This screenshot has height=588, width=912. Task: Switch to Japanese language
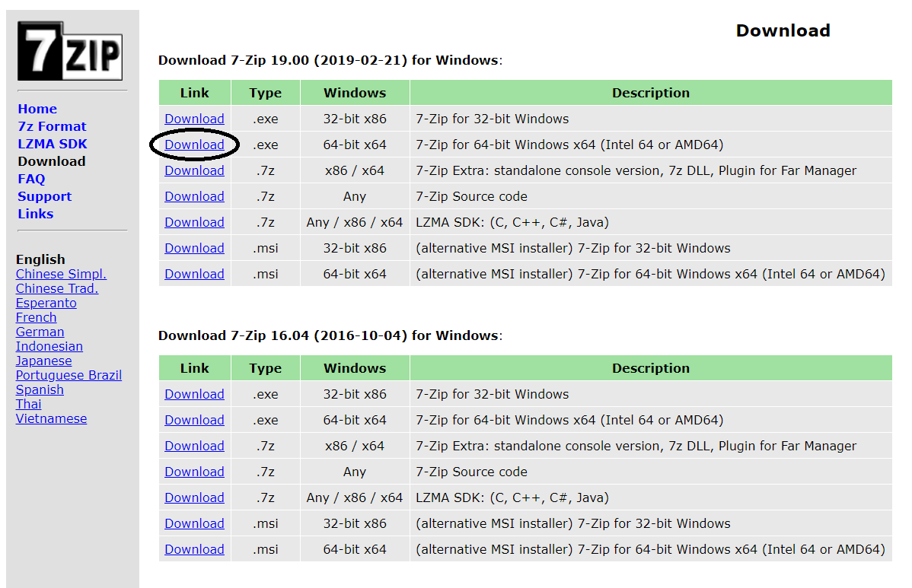click(43, 361)
